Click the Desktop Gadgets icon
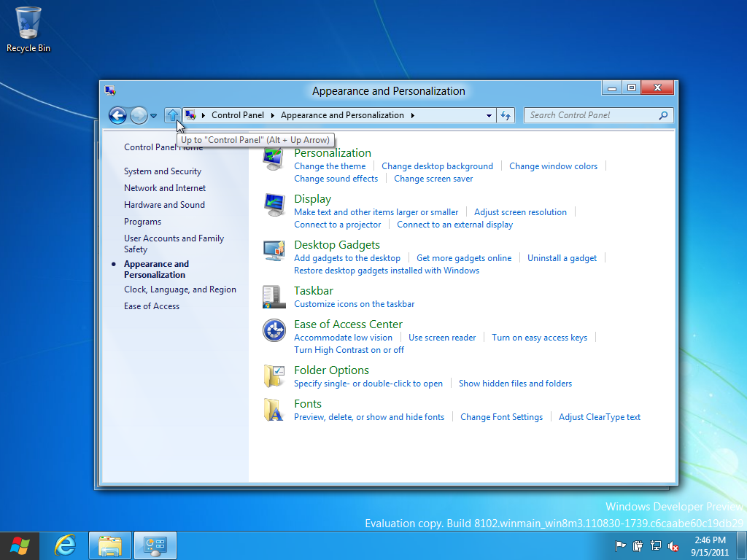The image size is (747, 560). (x=274, y=251)
